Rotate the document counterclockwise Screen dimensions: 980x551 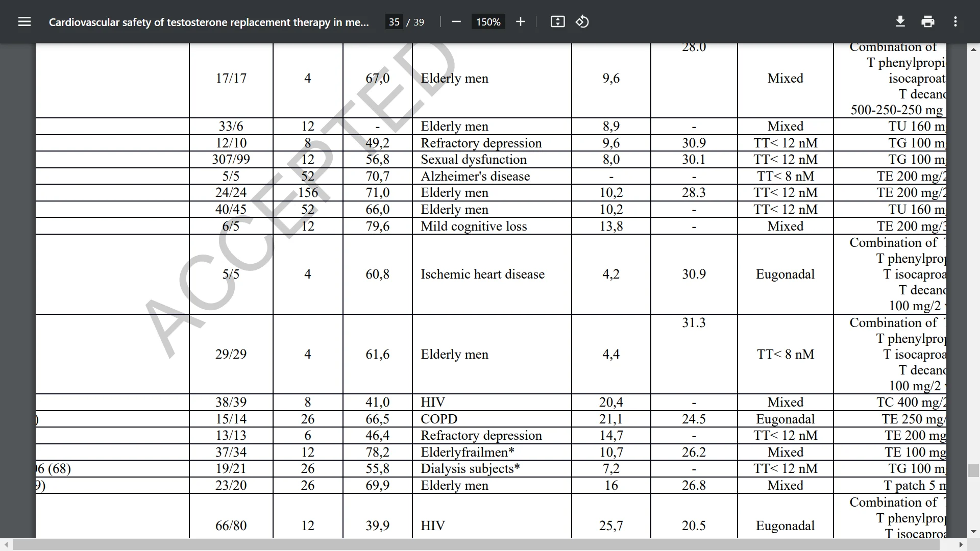(582, 21)
